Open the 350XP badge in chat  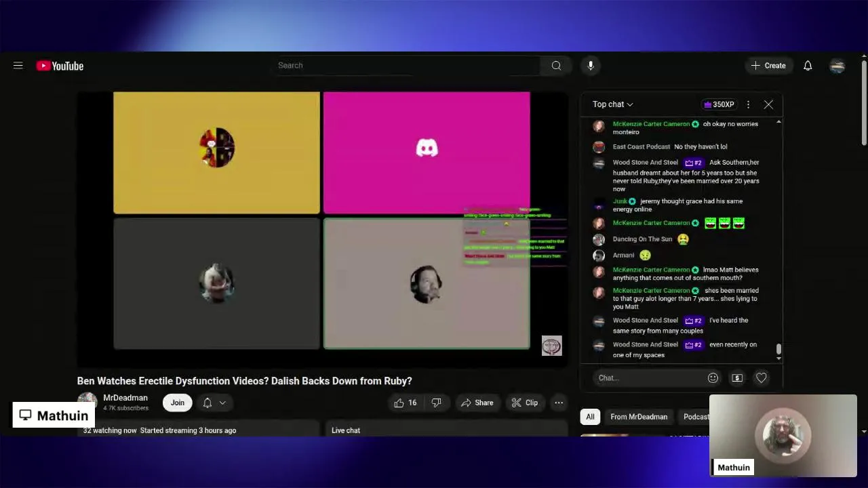coord(719,104)
